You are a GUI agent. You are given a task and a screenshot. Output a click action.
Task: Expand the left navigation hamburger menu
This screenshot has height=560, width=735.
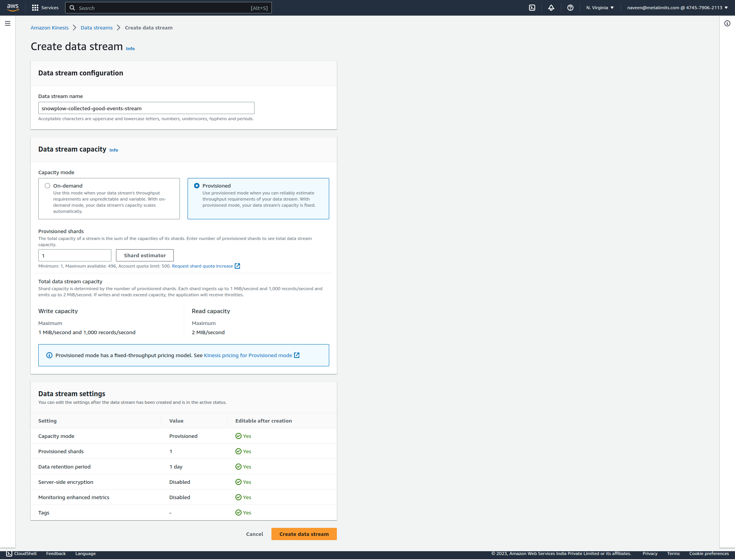coord(8,23)
